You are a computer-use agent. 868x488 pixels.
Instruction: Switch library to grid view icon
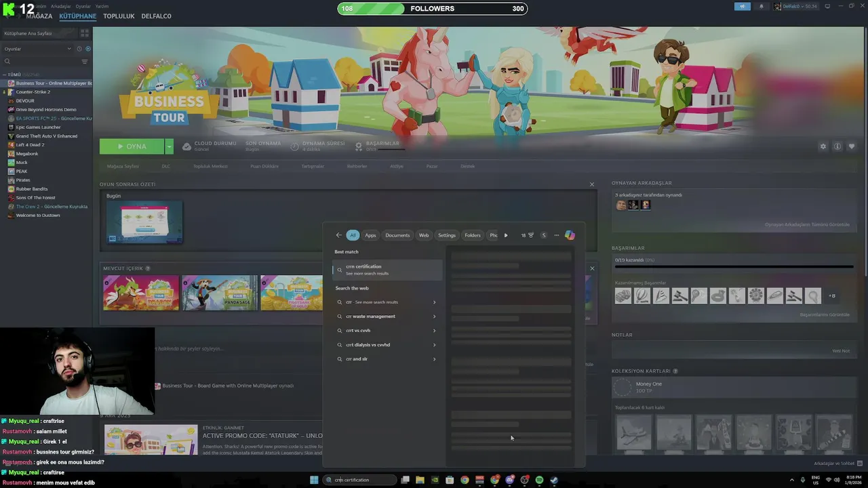(x=85, y=33)
